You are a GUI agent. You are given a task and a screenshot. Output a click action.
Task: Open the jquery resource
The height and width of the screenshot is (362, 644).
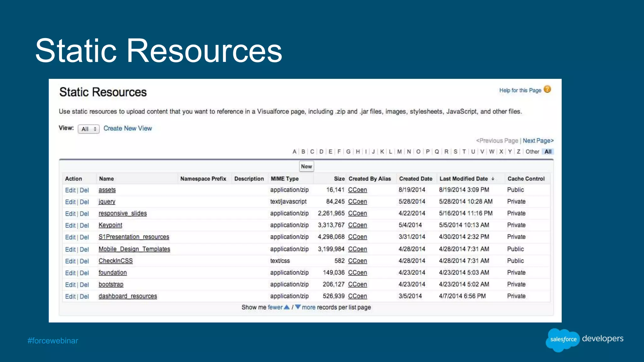(x=107, y=202)
